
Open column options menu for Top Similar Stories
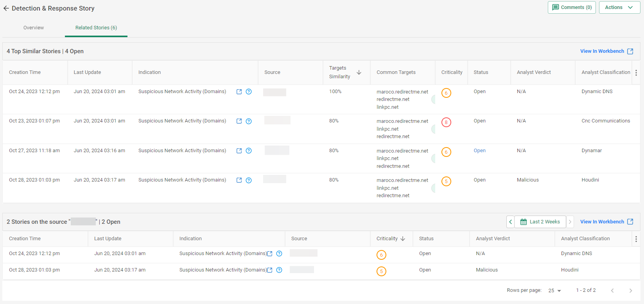[636, 73]
